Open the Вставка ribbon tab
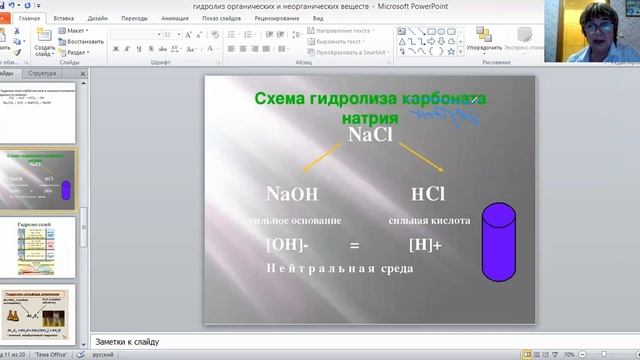Image resolution: width=640 pixels, height=360 pixels. [x=64, y=18]
